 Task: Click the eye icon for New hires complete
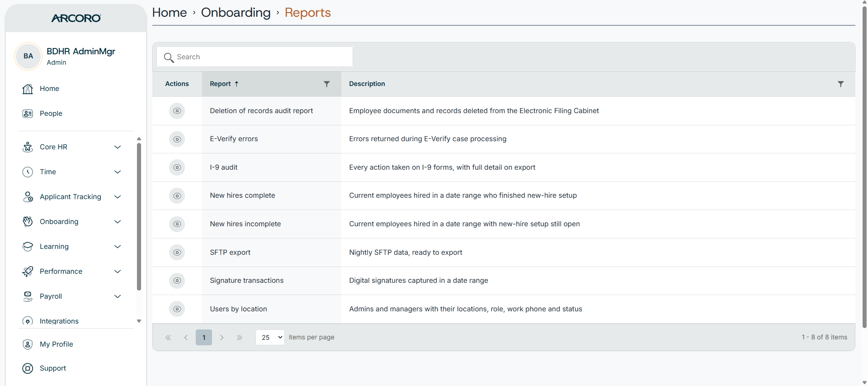177,195
